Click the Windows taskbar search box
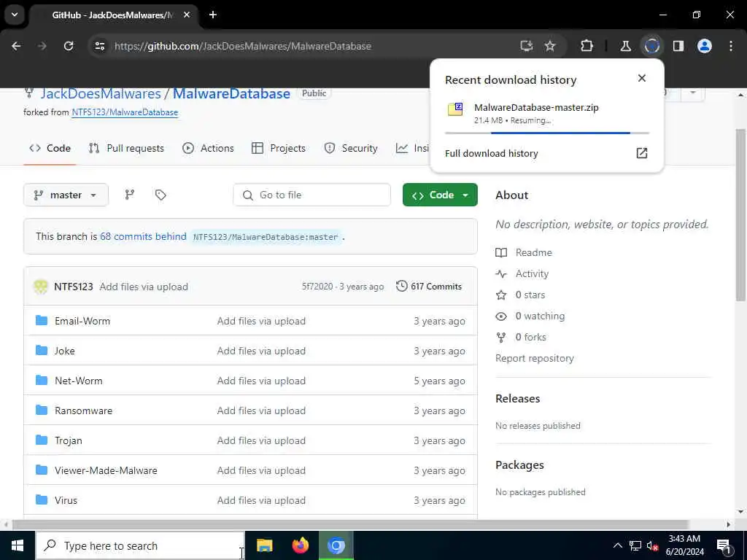The image size is (747, 560). (140, 545)
